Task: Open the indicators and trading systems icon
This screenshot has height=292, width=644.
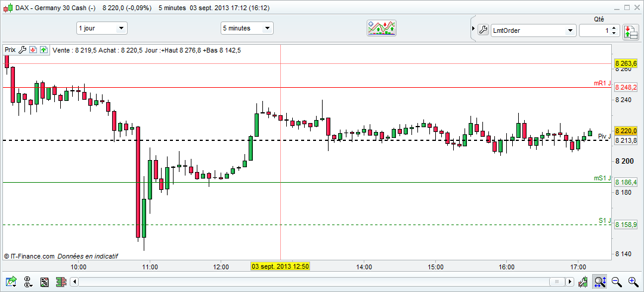Action: pyautogui.click(x=382, y=29)
